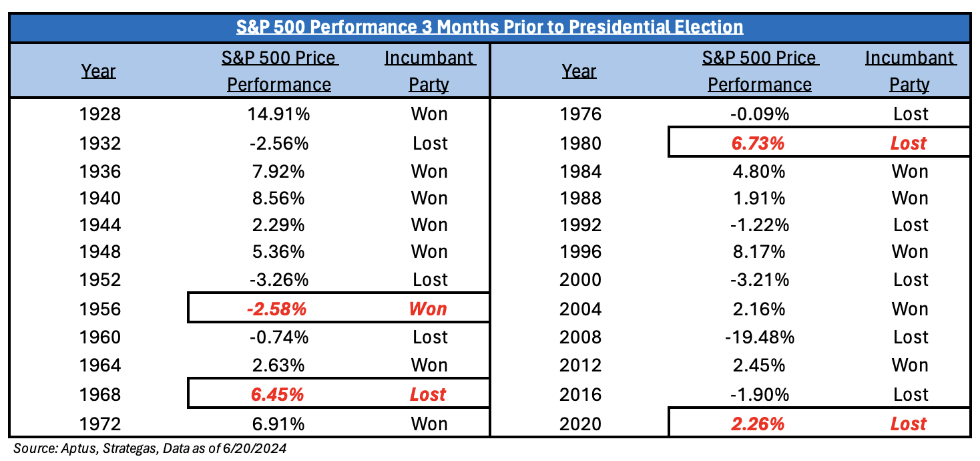Select the 1972 year cell
Image resolution: width=980 pixels, height=461 pixels.
pyautogui.click(x=99, y=424)
